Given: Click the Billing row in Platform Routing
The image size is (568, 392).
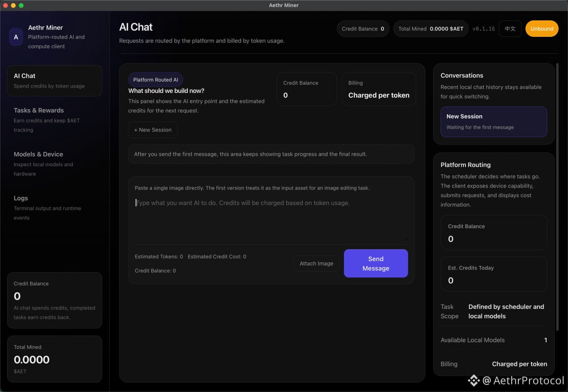Looking at the screenshot, I should 494,364.
